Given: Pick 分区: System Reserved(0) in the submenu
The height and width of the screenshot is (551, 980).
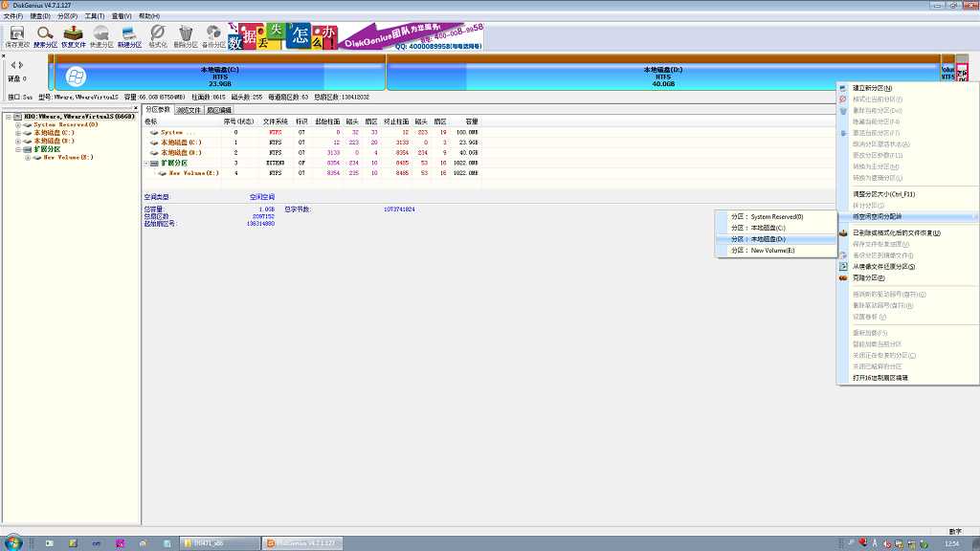Looking at the screenshot, I should (x=775, y=217).
